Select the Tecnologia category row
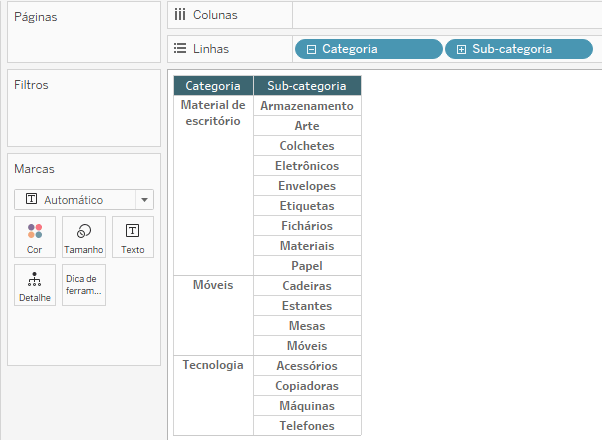 213,365
